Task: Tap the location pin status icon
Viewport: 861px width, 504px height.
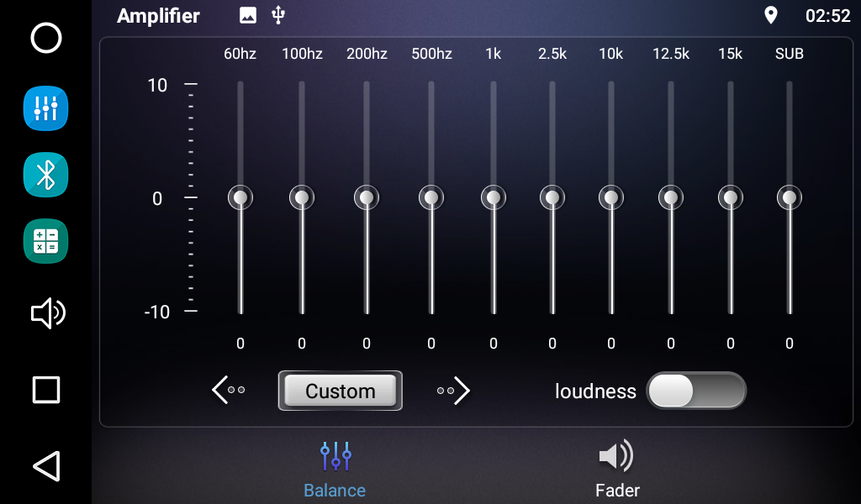Action: point(770,15)
